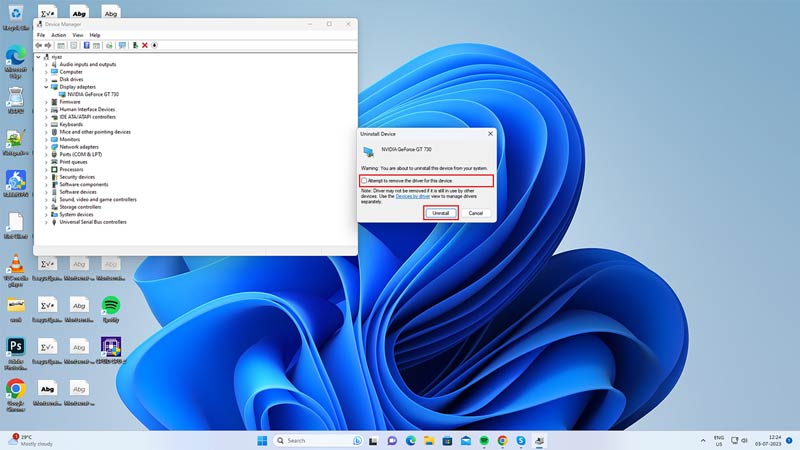Click the Uninstall button in the dialog
The height and width of the screenshot is (450, 800).
tap(441, 213)
